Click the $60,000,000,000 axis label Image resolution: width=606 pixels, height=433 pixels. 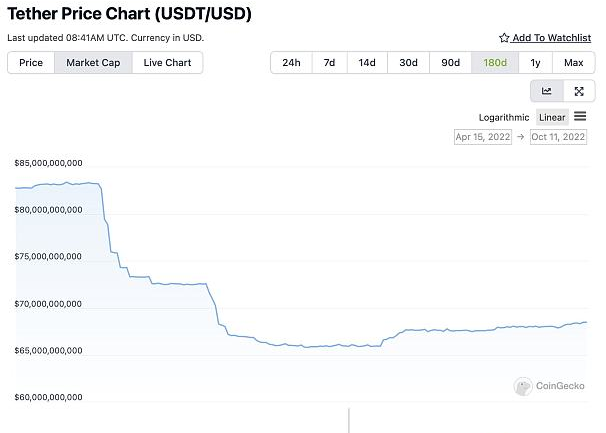coord(48,397)
